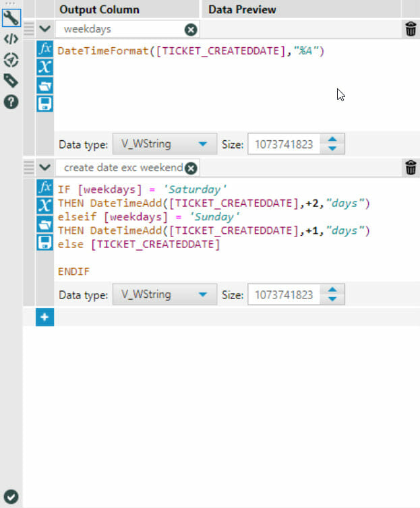
Task: Delete the weekdays expression with trash icon
Action: tap(411, 29)
